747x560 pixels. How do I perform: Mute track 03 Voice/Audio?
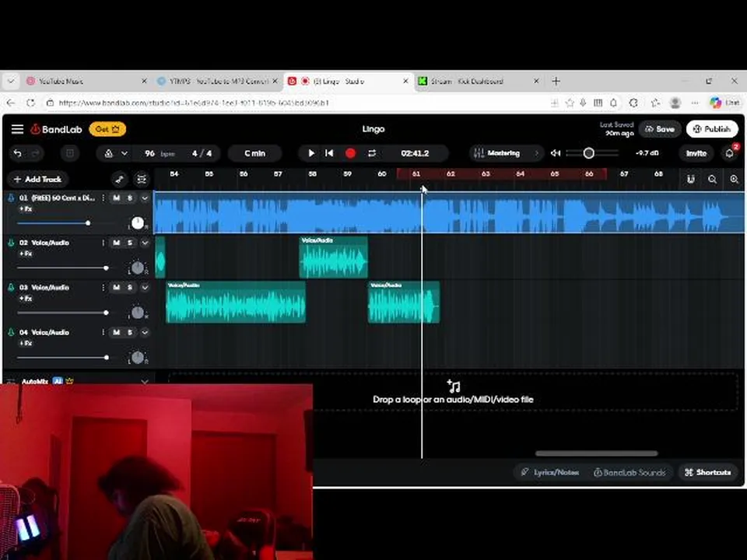[x=116, y=288]
